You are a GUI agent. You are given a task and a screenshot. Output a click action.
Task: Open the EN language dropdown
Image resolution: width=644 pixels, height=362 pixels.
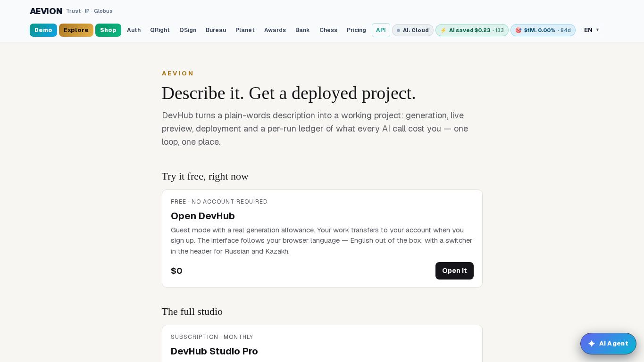[592, 30]
